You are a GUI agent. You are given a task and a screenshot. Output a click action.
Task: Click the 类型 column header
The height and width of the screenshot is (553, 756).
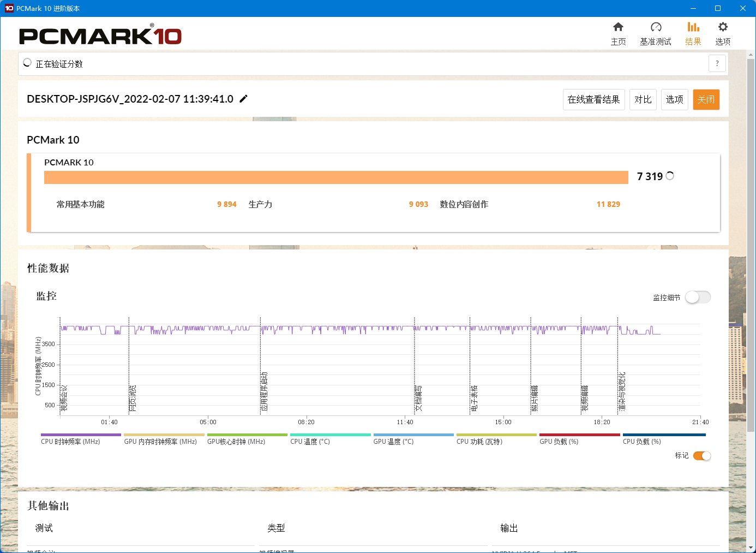276,528
